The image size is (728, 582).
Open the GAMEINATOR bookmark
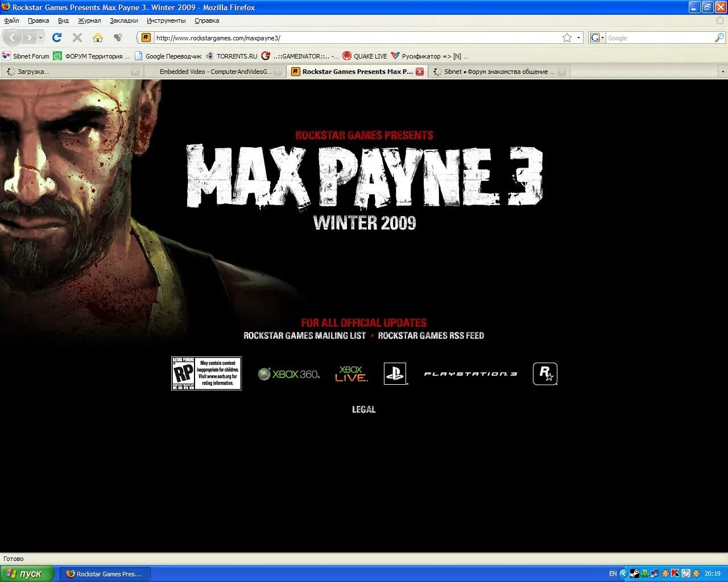coord(300,56)
